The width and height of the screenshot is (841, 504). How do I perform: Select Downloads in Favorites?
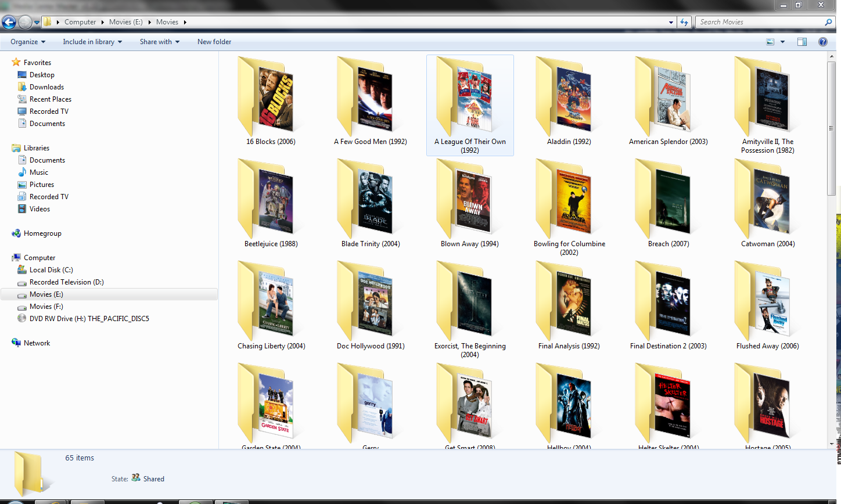tap(46, 87)
